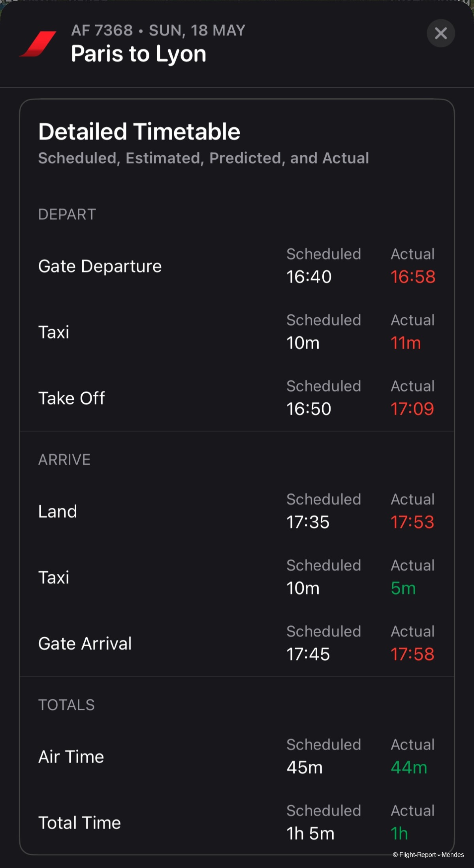The height and width of the screenshot is (868, 474).
Task: Tap the scheduled gate departure time 16:40
Action: pos(309,277)
